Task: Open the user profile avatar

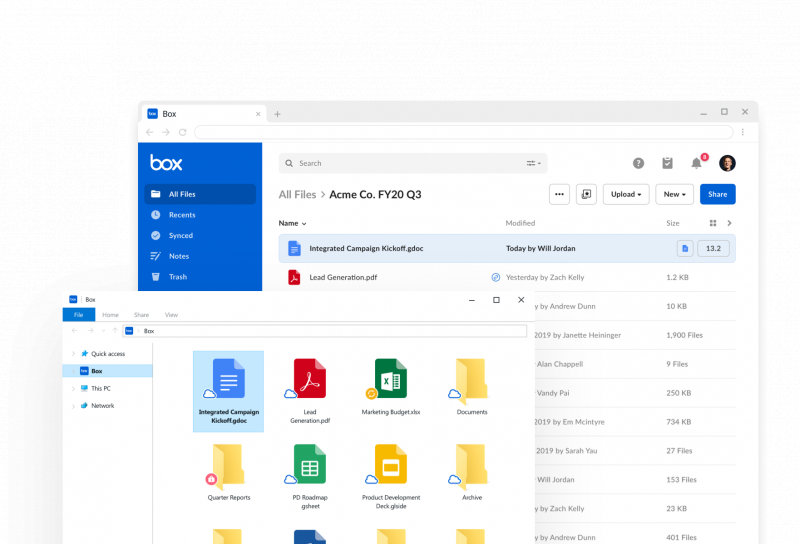Action: (x=727, y=163)
